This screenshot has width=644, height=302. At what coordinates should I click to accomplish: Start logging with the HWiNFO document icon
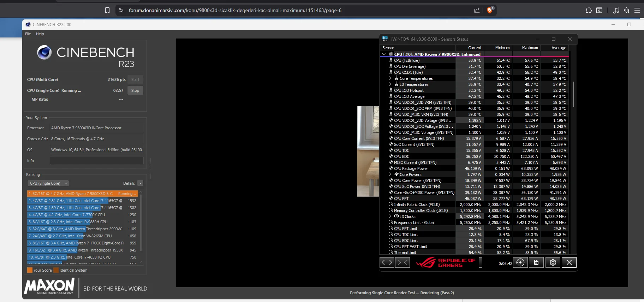[536, 262]
